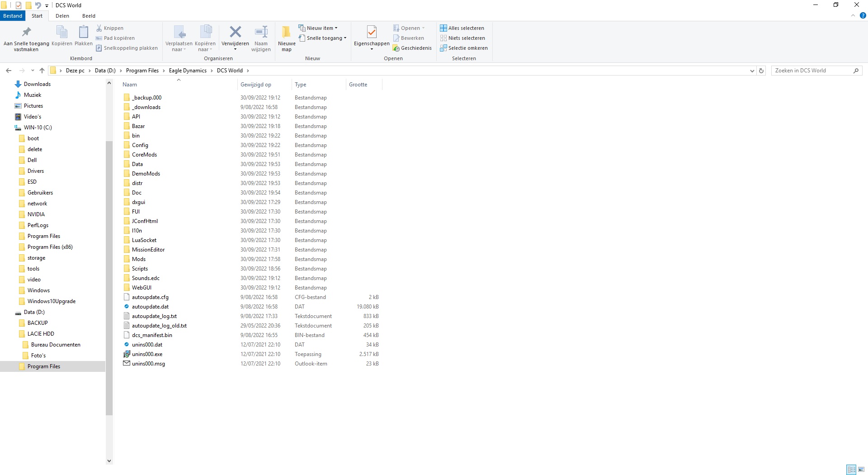Switch to the Delen tab
This screenshot has width=868, height=475.
[x=62, y=16]
